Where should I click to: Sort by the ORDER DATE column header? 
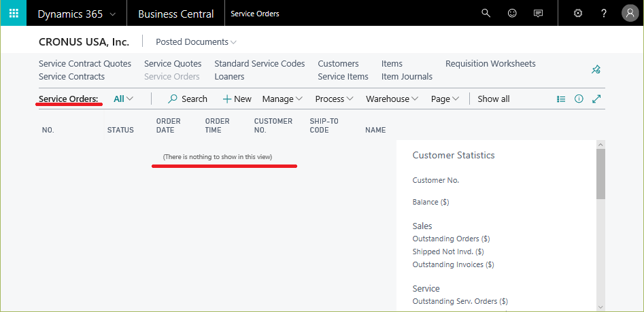[169, 126]
